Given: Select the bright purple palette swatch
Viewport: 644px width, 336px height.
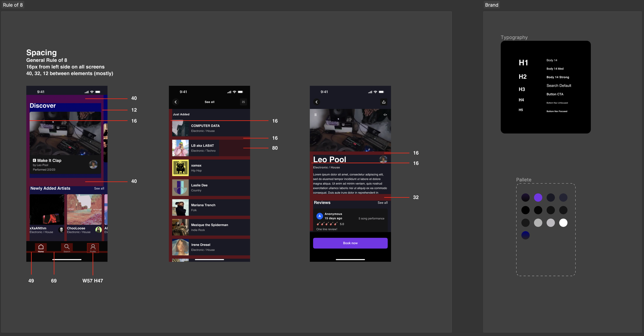Looking at the screenshot, I should pyautogui.click(x=538, y=197).
